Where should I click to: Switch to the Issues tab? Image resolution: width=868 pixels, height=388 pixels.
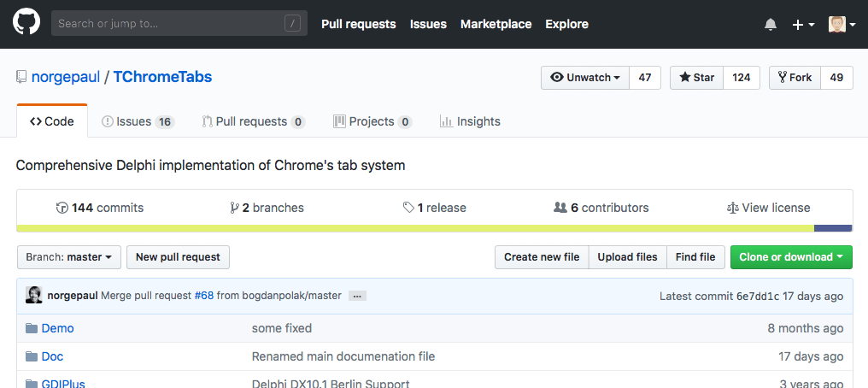point(138,121)
